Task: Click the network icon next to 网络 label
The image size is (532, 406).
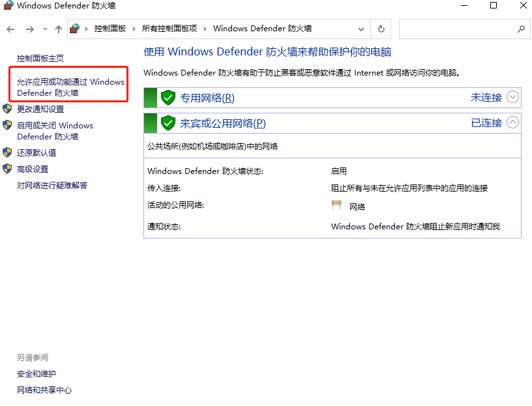Action: pos(336,205)
